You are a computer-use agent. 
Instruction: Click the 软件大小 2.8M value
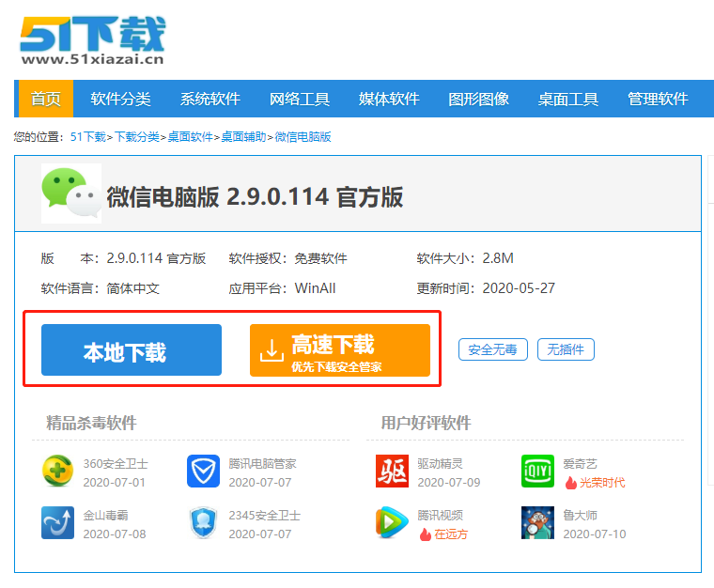(x=498, y=258)
